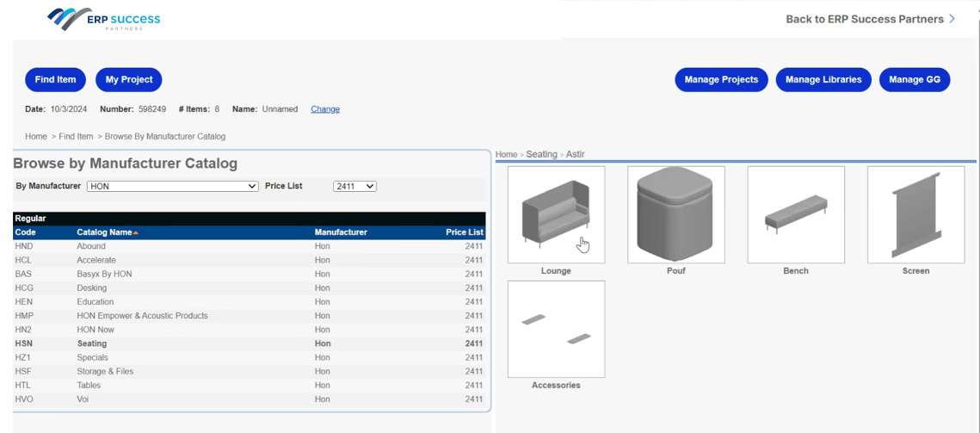Sort by the Catalog Name column header

[x=104, y=232]
